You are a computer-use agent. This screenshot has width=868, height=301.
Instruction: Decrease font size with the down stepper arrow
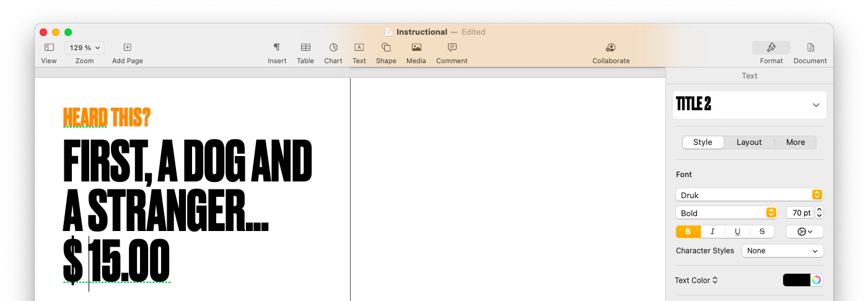click(x=820, y=216)
